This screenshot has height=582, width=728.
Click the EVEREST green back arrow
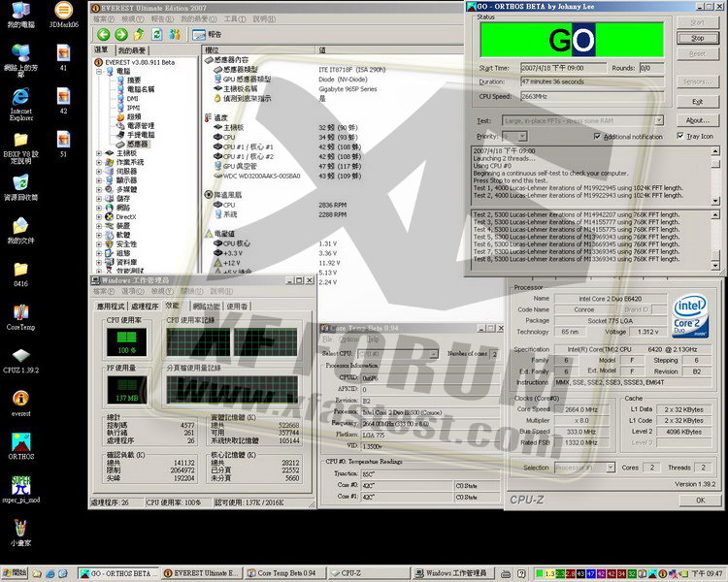tap(104, 34)
